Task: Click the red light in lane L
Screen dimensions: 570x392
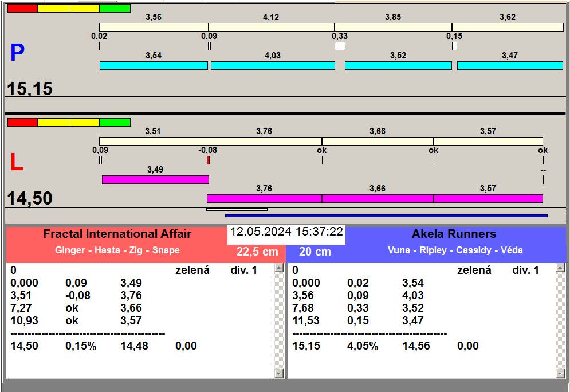Action: click(22, 122)
